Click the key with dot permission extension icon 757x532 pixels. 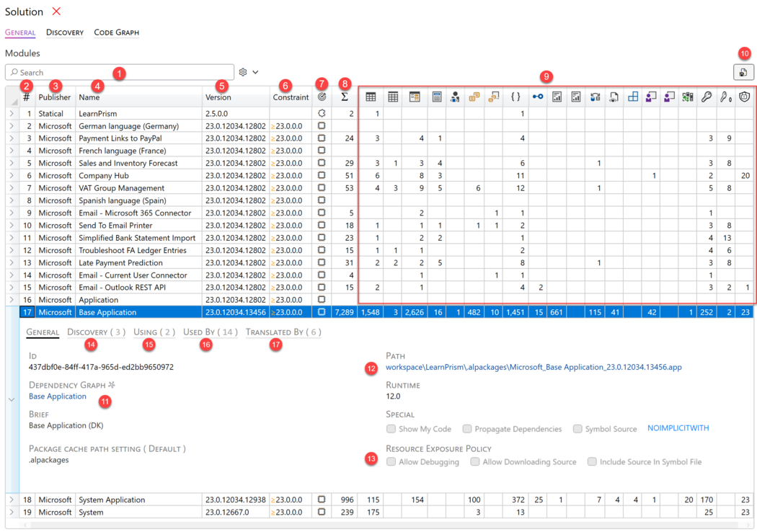click(x=725, y=97)
